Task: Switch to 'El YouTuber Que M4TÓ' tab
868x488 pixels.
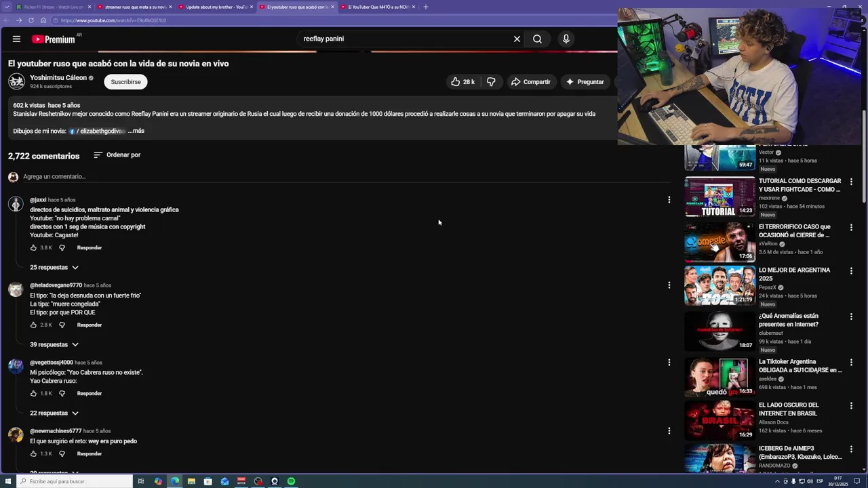Action: [x=378, y=7]
